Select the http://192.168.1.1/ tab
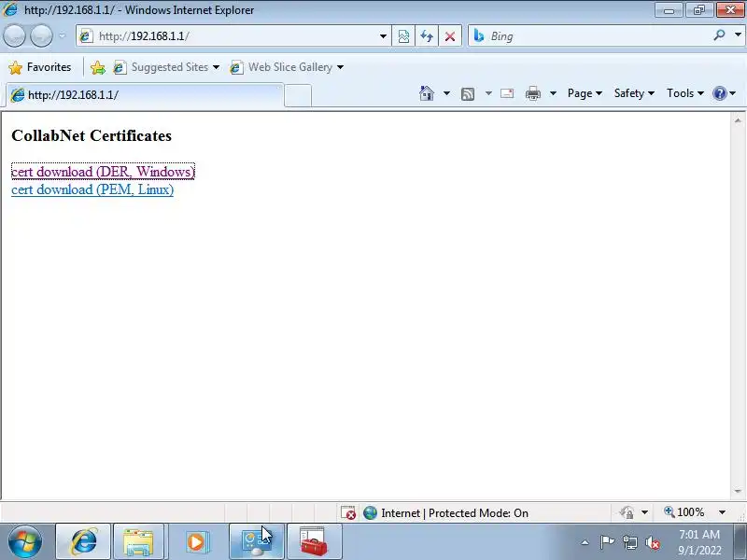 (x=146, y=95)
